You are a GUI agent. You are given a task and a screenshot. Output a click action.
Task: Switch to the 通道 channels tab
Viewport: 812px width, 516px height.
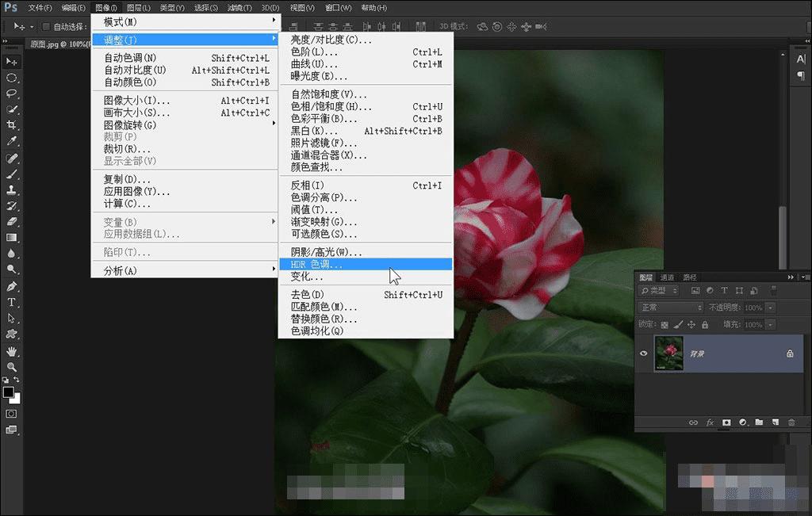(x=668, y=277)
